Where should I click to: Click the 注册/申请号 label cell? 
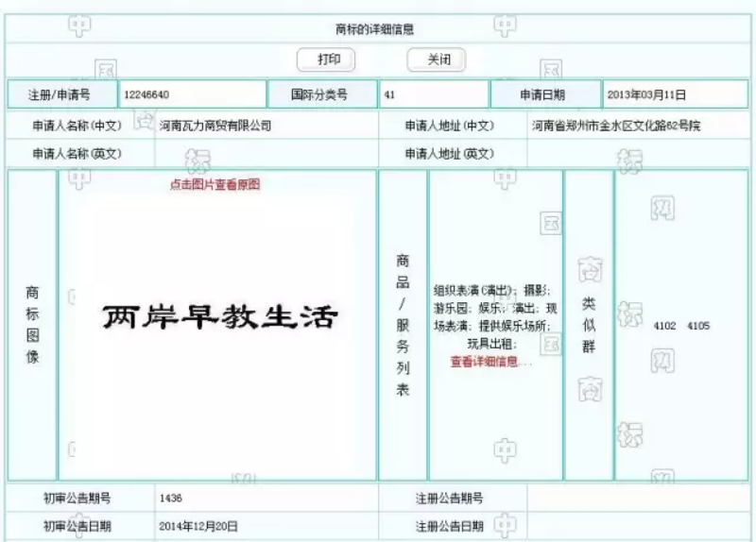[x=62, y=94]
